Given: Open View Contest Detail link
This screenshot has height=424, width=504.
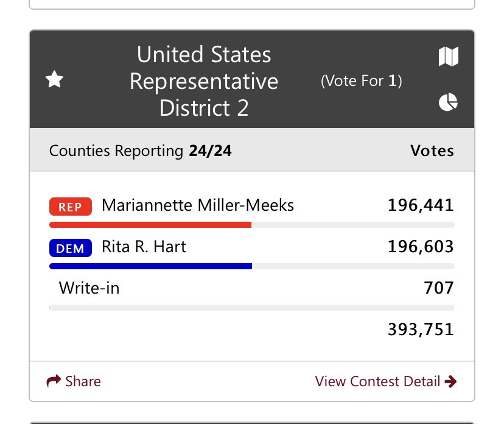Looking at the screenshot, I should [377, 382].
